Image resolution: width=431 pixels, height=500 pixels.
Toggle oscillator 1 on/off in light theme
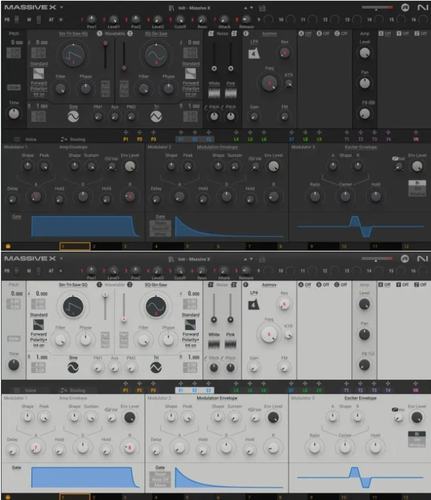[99, 285]
